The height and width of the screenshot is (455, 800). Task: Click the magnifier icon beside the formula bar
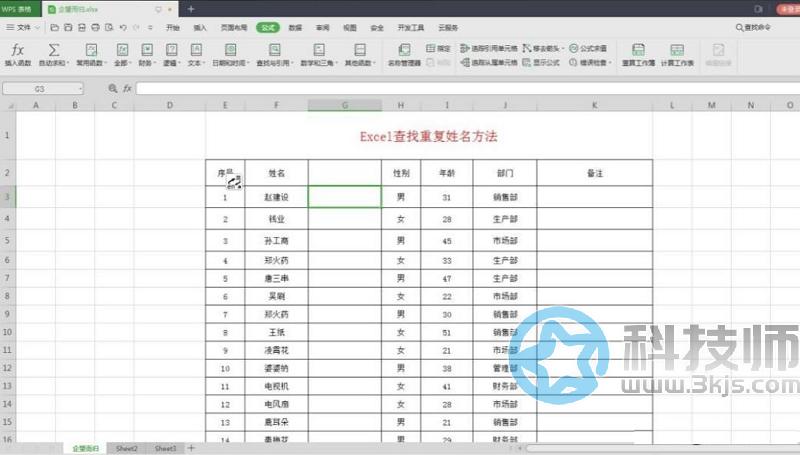pos(113,89)
